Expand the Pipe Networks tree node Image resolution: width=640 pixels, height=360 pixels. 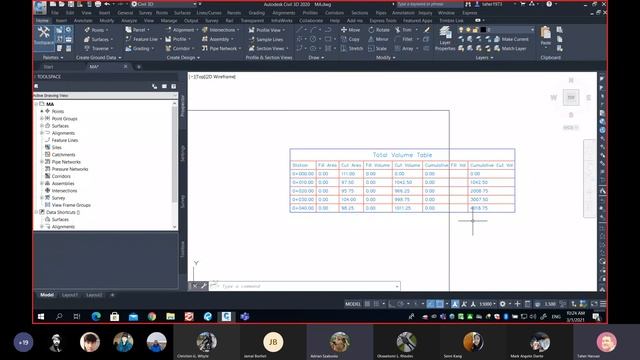tap(42, 162)
